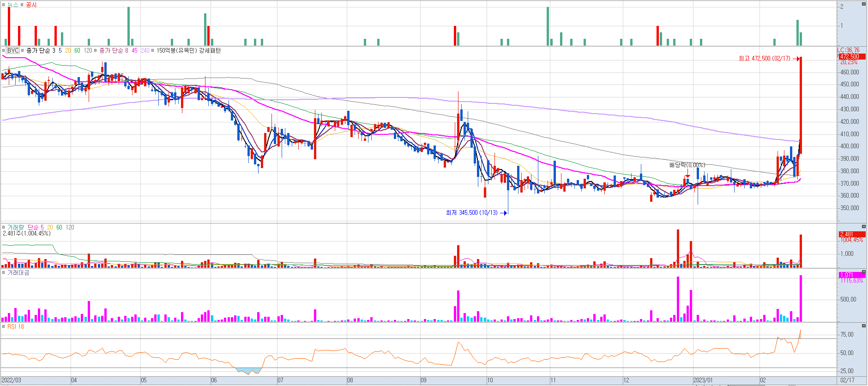Click the green 60 price average legend
This screenshot has width=868, height=386.
click(x=77, y=50)
